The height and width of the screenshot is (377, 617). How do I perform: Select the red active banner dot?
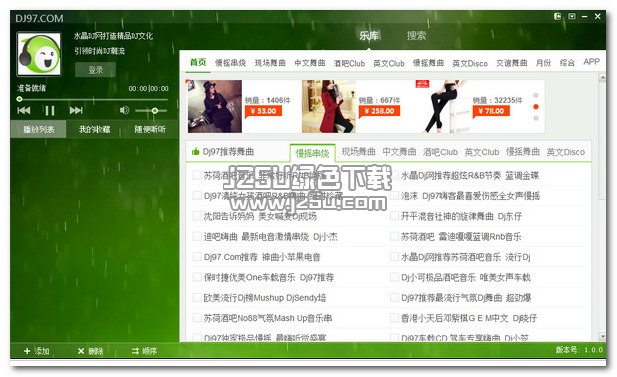(x=536, y=107)
